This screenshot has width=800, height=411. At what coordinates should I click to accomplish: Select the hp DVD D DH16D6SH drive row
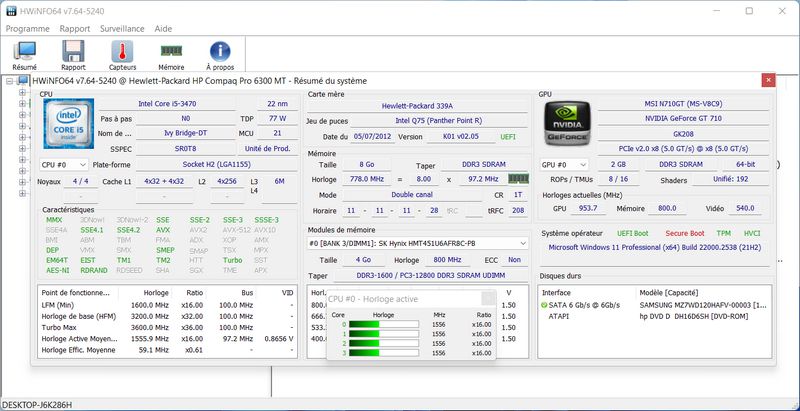(x=655, y=317)
